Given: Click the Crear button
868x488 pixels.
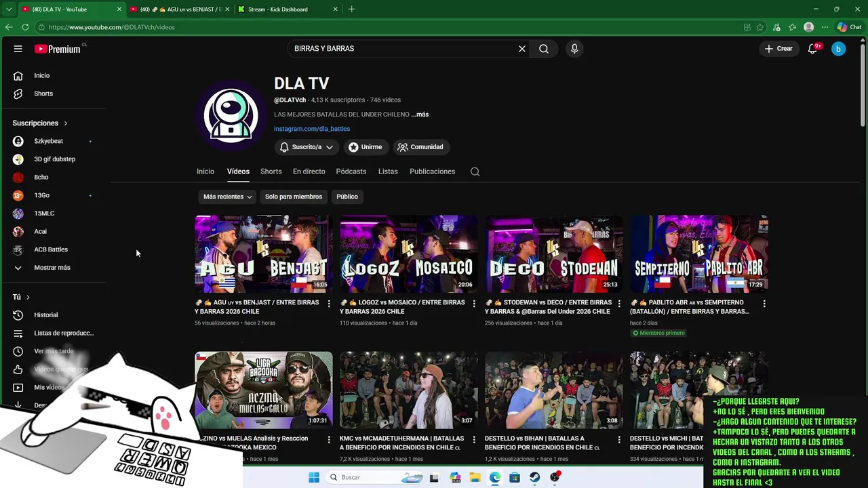Looking at the screenshot, I should [778, 49].
